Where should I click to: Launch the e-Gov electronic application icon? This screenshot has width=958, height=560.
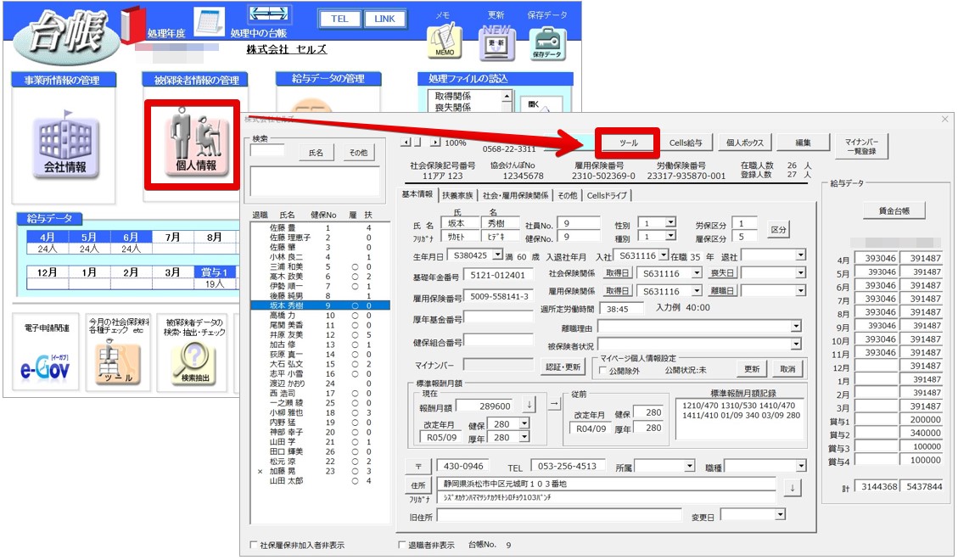[45, 367]
